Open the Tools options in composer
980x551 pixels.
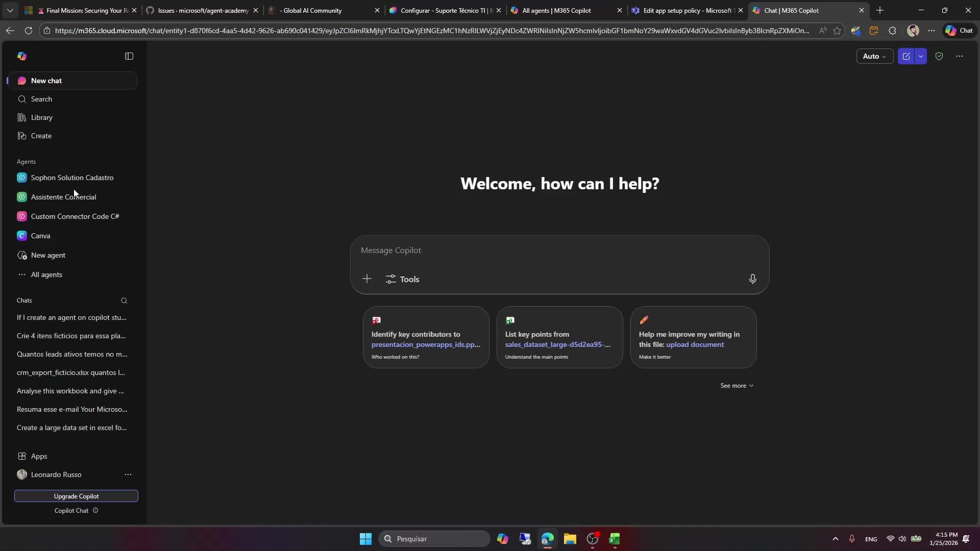coord(403,279)
